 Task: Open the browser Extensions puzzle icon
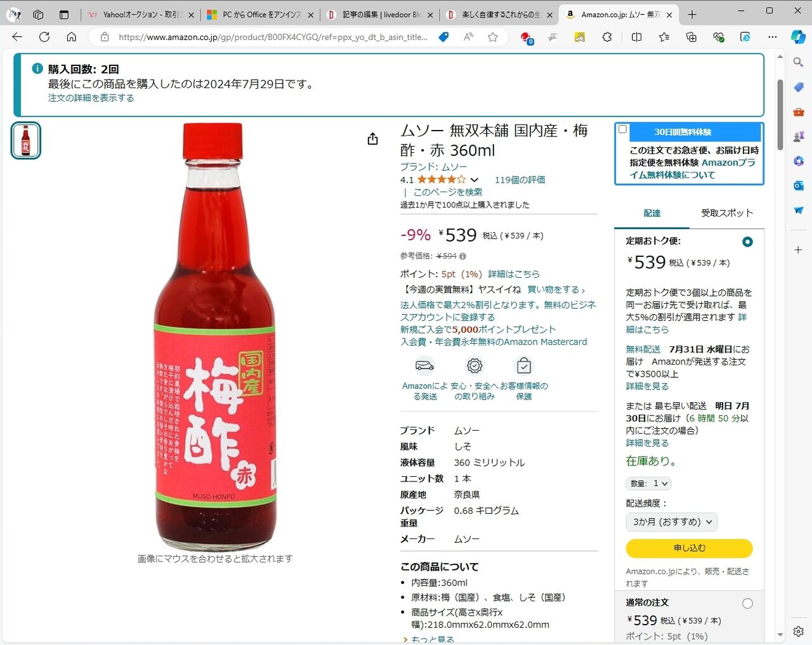607,37
